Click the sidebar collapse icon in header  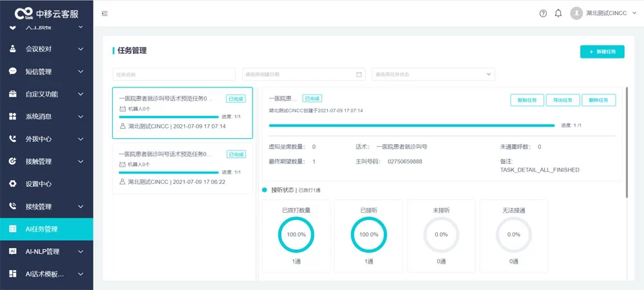[x=105, y=14]
